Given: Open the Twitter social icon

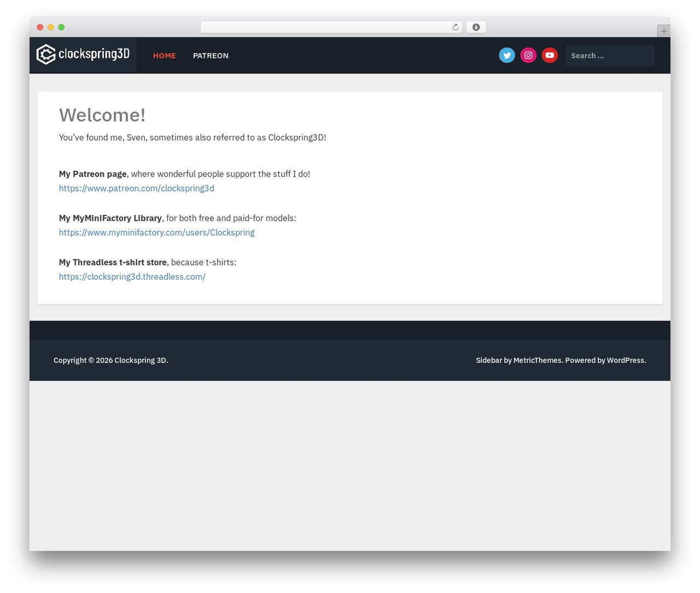Looking at the screenshot, I should pos(507,55).
